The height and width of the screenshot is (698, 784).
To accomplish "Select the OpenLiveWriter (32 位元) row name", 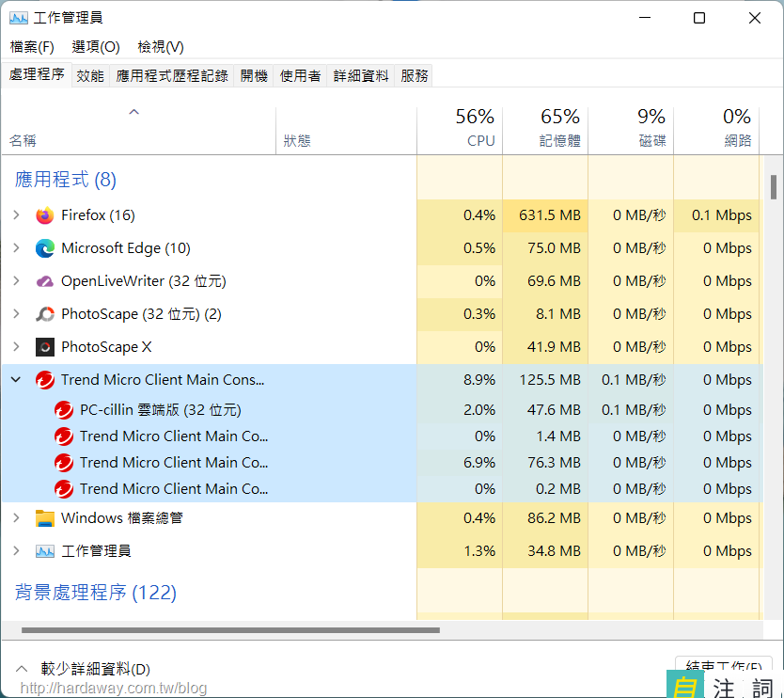I will (x=144, y=281).
